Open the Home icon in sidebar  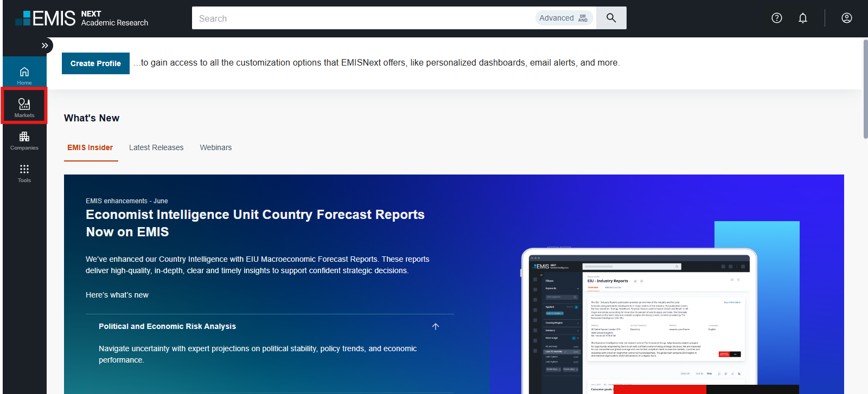(24, 75)
